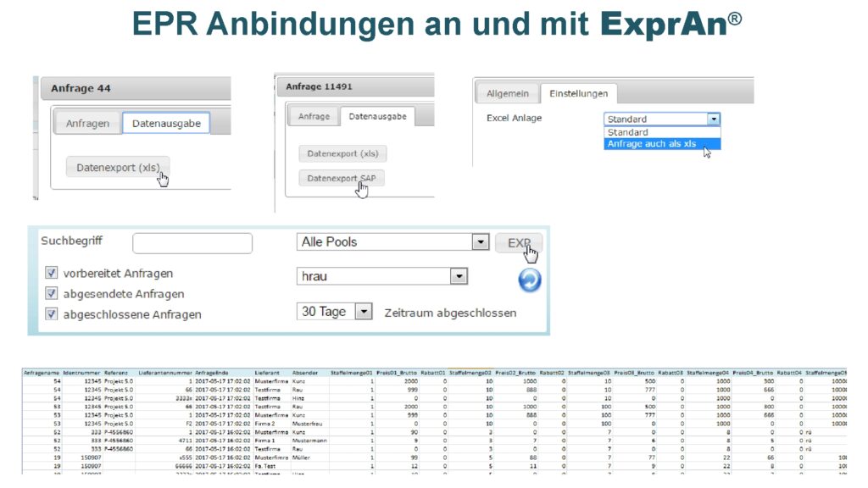Viewport: 868px width, 488px height.
Task: Click the '4711' supplier number cell
Action: 186,441
